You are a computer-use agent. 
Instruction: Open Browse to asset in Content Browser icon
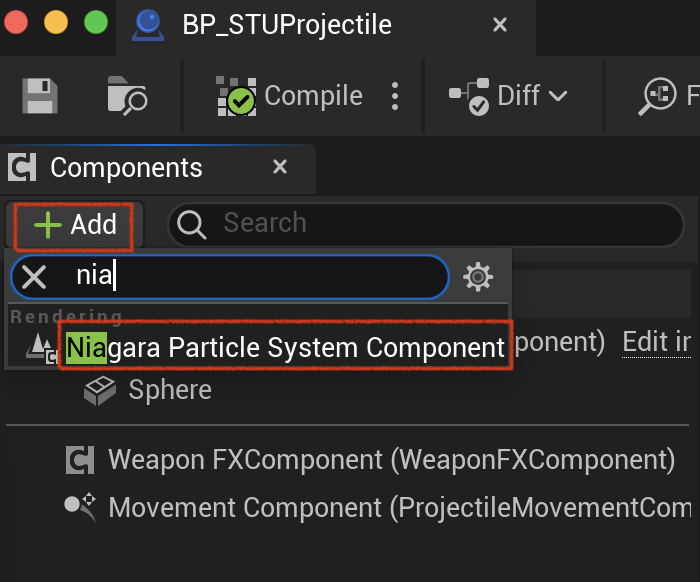(x=127, y=96)
